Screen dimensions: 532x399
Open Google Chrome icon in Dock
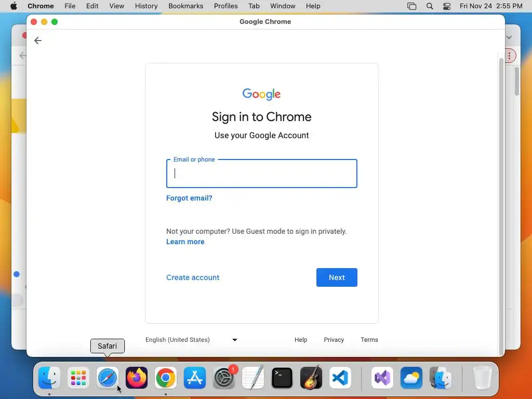click(166, 378)
